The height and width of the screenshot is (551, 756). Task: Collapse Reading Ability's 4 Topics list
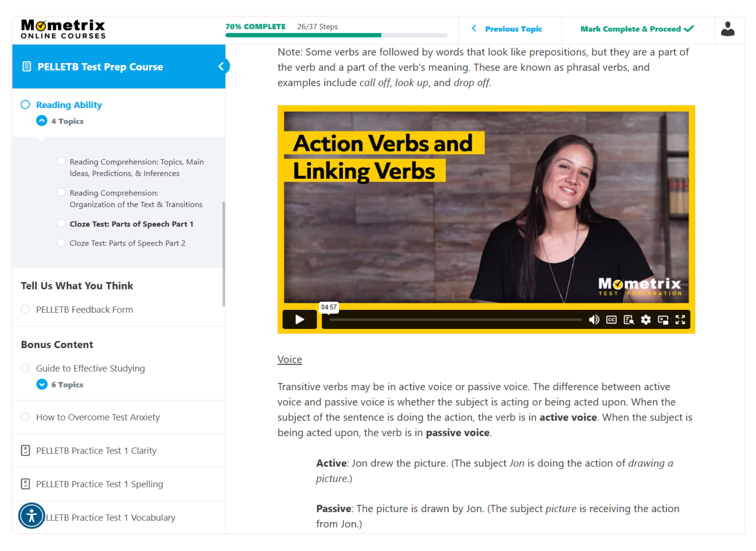tap(42, 121)
